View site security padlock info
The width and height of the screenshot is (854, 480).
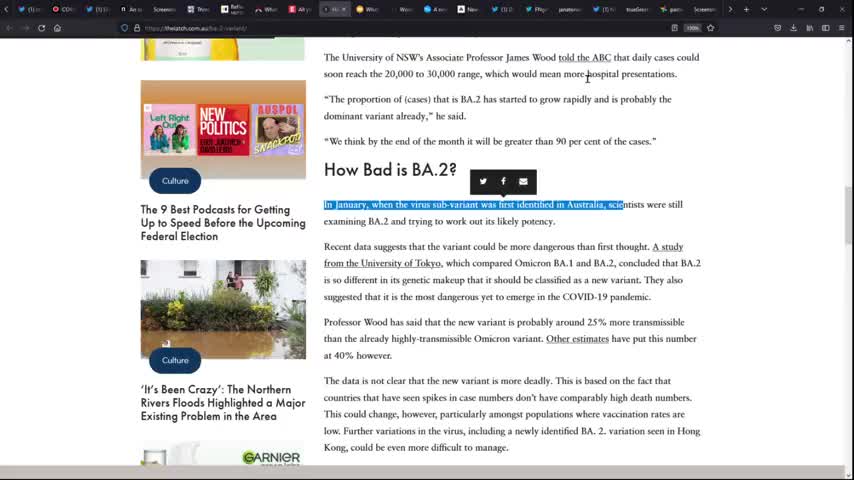(137, 28)
